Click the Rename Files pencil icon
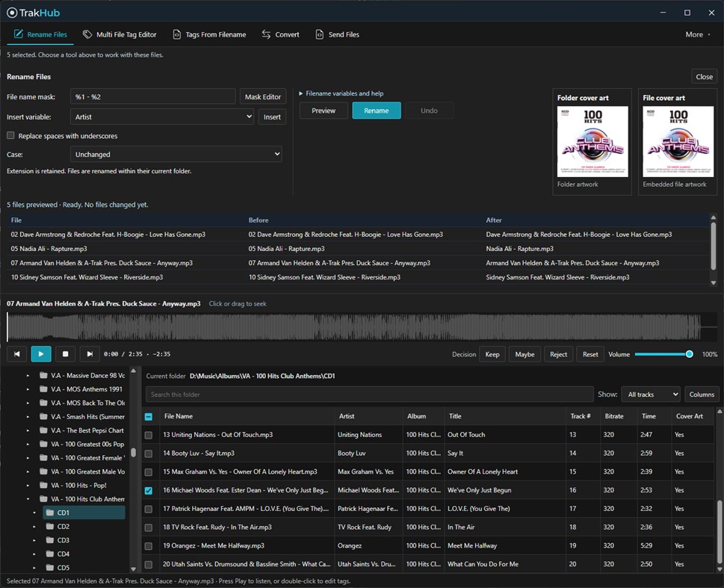The image size is (724, 588). 19,34
